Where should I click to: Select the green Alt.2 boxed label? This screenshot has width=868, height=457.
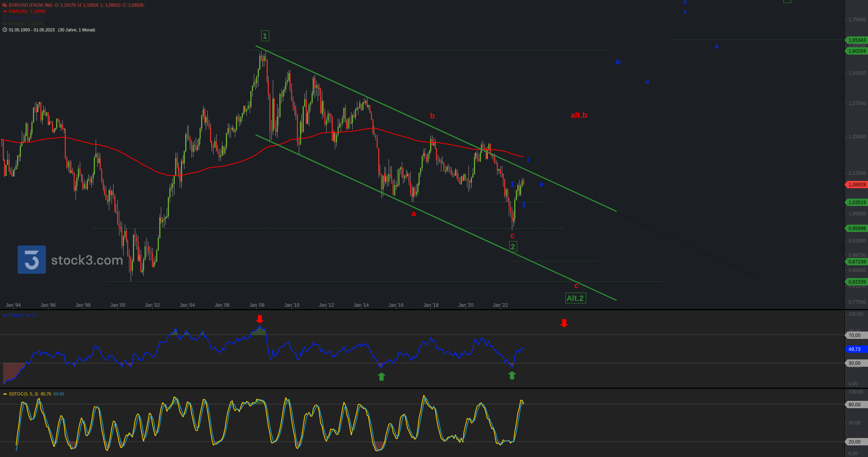pyautogui.click(x=575, y=298)
